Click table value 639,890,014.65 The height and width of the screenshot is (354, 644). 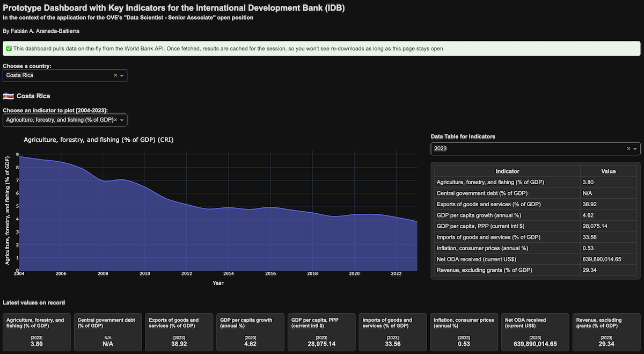click(602, 259)
